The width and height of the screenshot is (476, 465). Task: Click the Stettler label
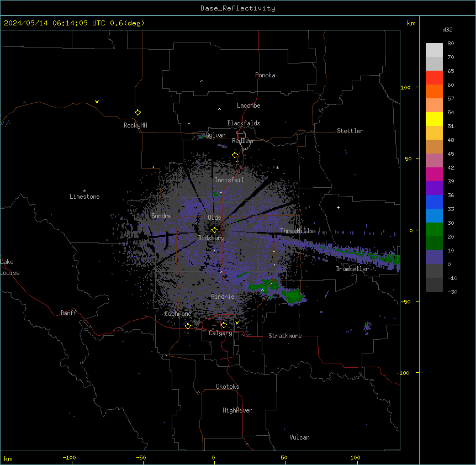[350, 131]
